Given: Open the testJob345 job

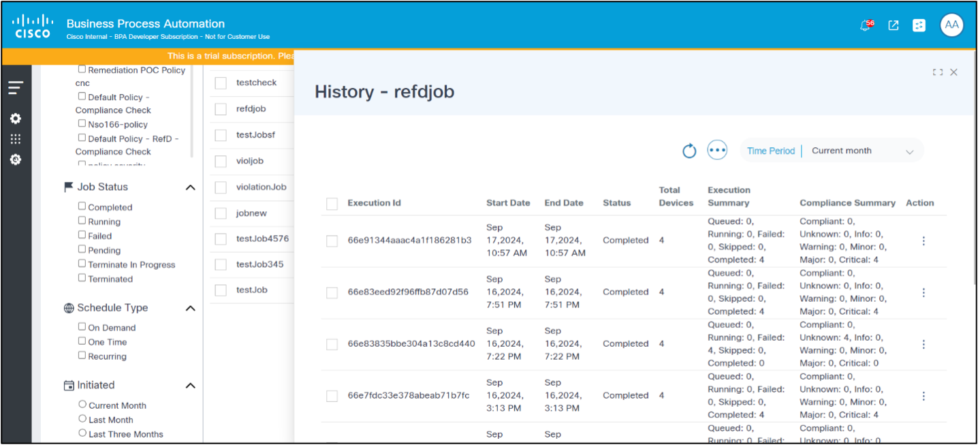Looking at the screenshot, I should click(259, 264).
